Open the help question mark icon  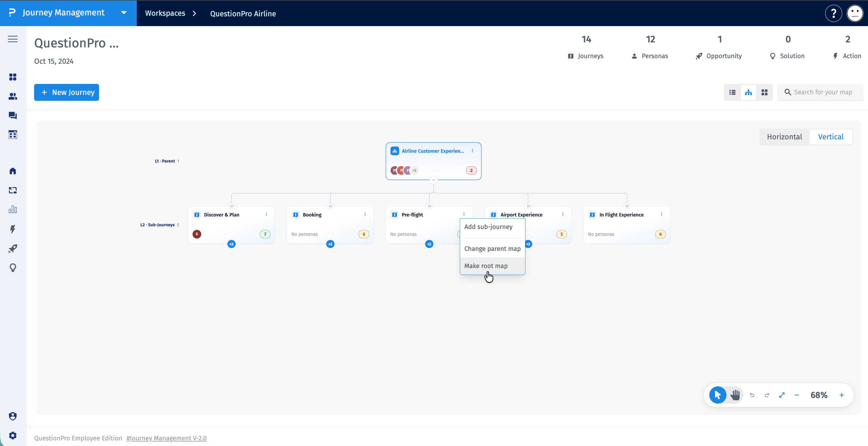(834, 13)
